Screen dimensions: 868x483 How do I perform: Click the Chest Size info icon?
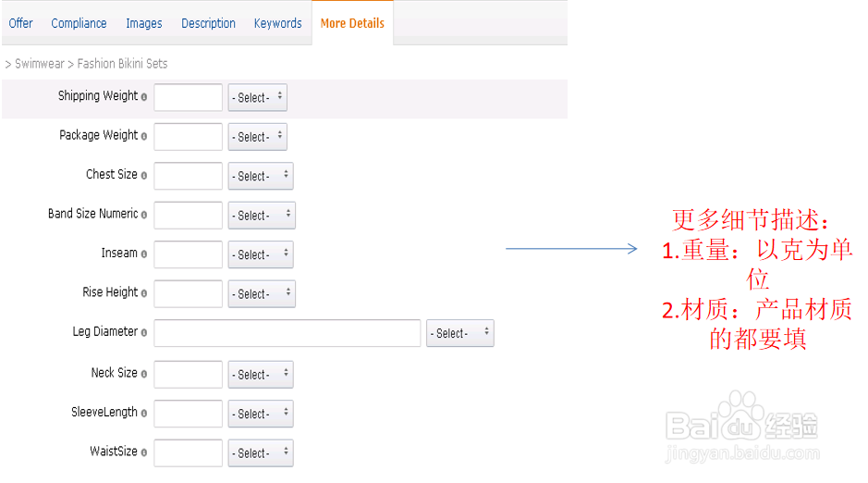[x=144, y=176]
